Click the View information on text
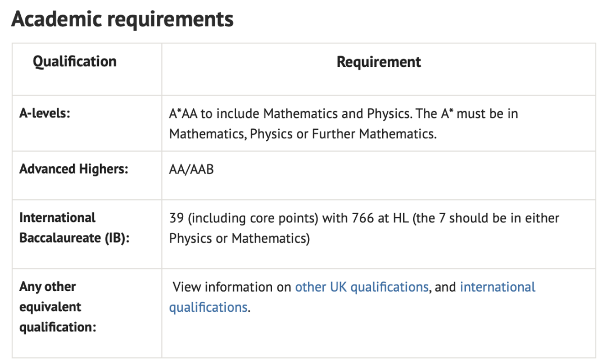This screenshot has width=607, height=364. click(232, 287)
